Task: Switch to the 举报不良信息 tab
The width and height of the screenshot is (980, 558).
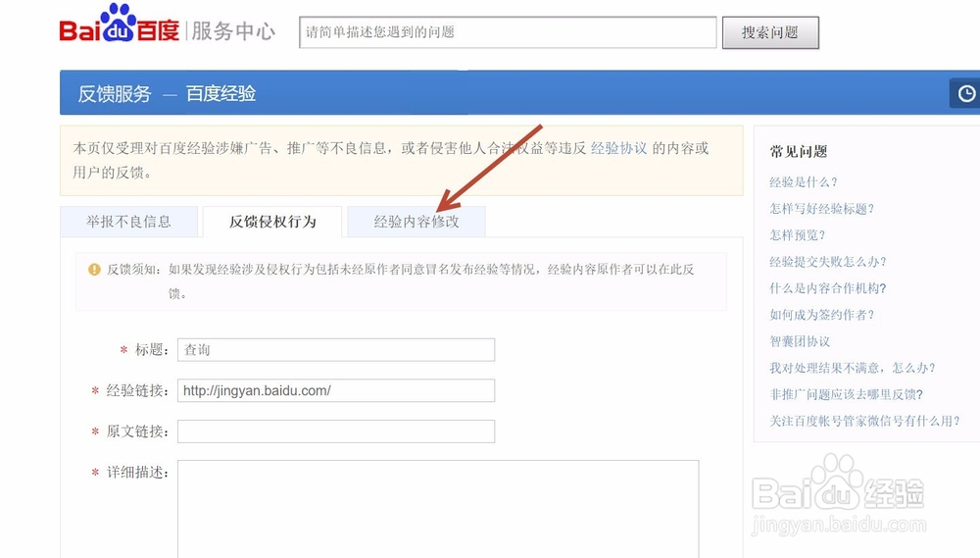Action: tap(128, 222)
